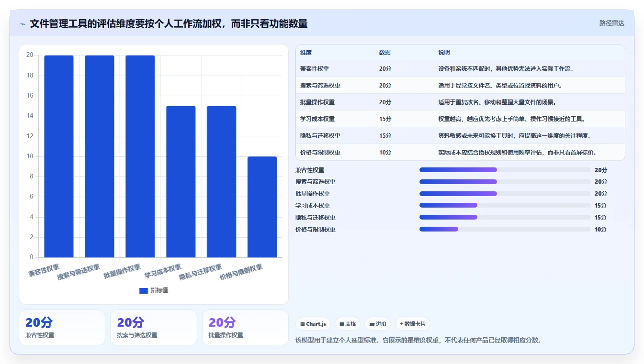This screenshot has height=364, width=644.
Task: Click the 15分 value after 隐私与迁移权重 progress bar
Action: (x=601, y=217)
